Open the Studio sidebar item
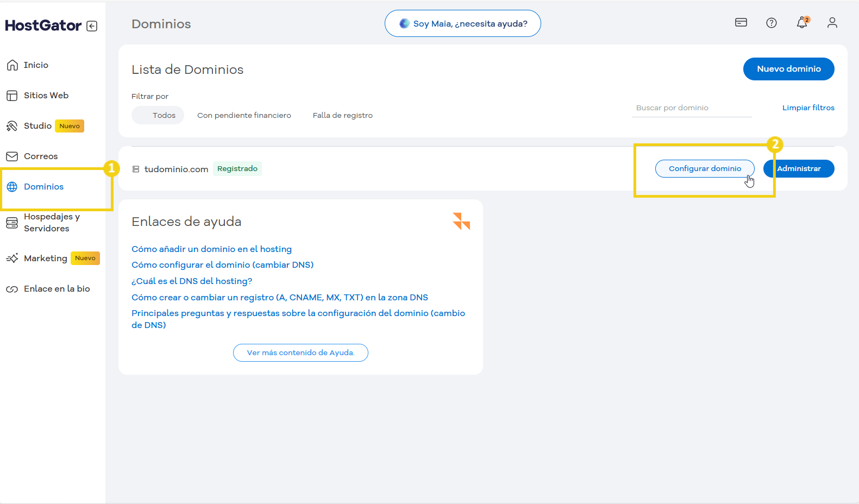 tap(37, 126)
